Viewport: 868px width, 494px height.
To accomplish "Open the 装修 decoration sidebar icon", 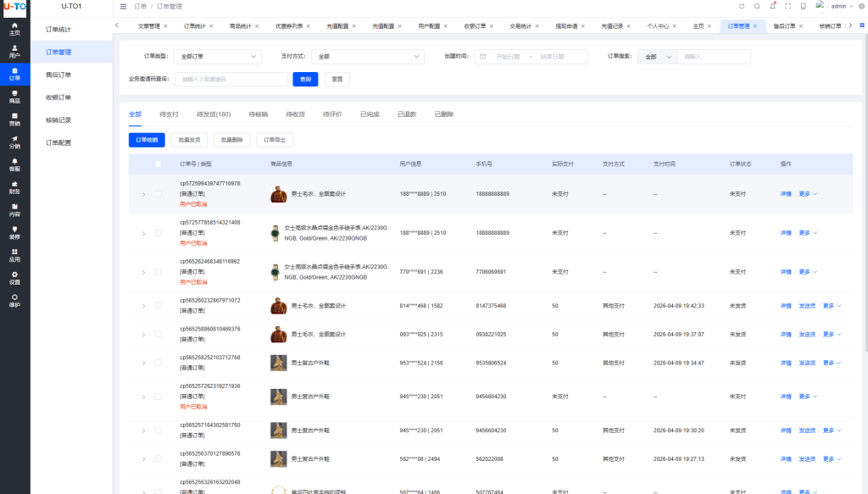I will 14,233.
